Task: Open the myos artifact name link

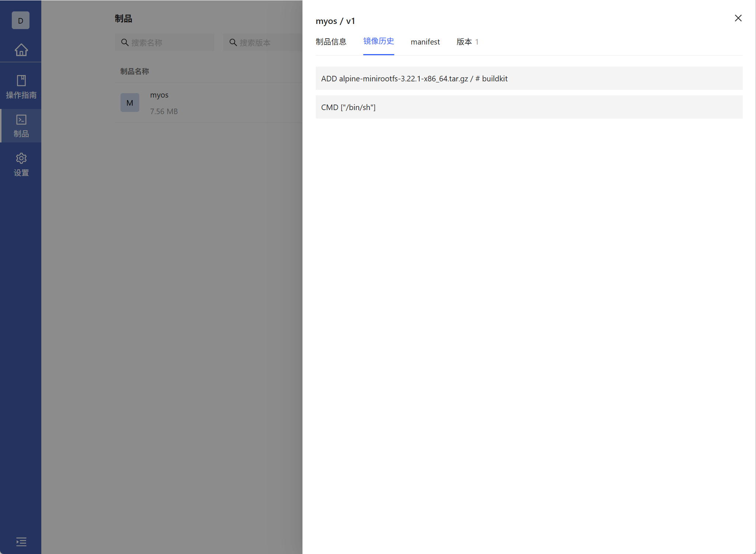Action: pyautogui.click(x=159, y=95)
